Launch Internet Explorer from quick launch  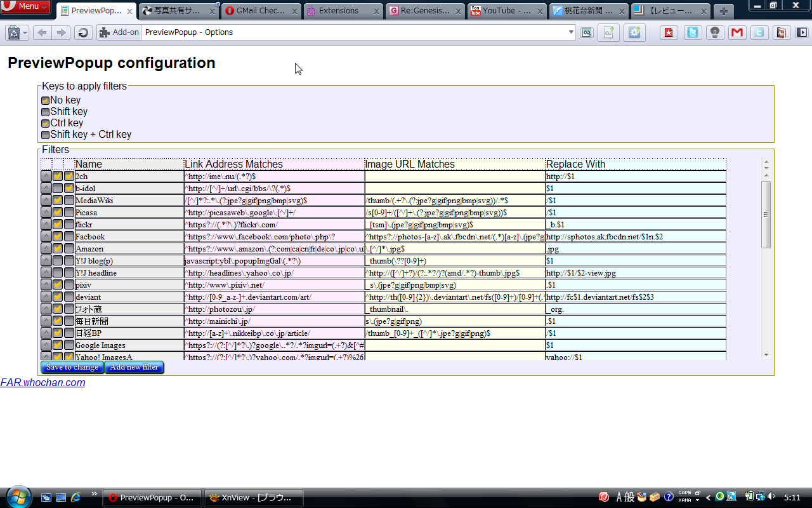click(76, 497)
